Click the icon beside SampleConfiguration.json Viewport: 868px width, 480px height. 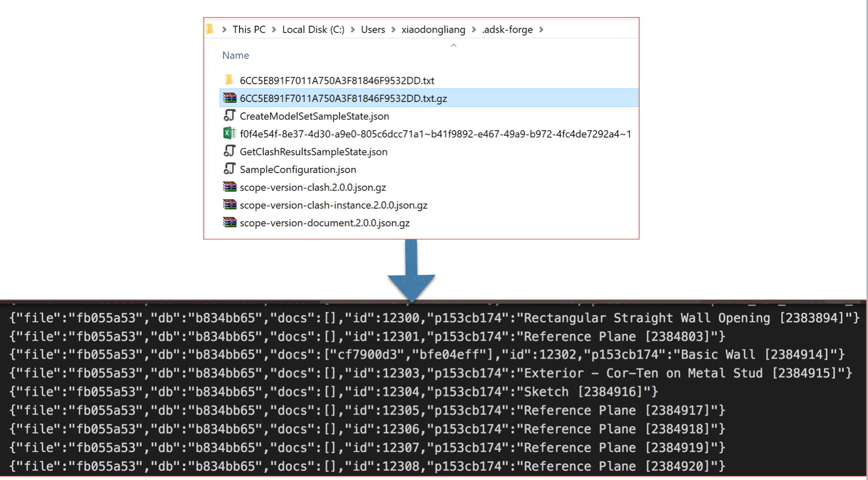[230, 169]
